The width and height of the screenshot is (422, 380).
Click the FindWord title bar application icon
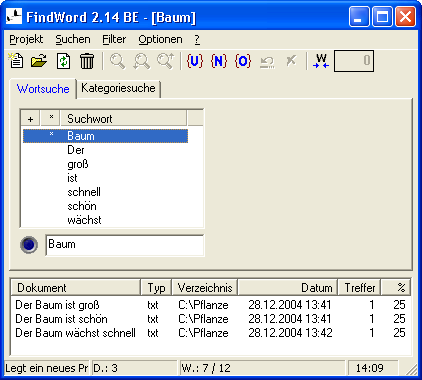tap(14, 16)
